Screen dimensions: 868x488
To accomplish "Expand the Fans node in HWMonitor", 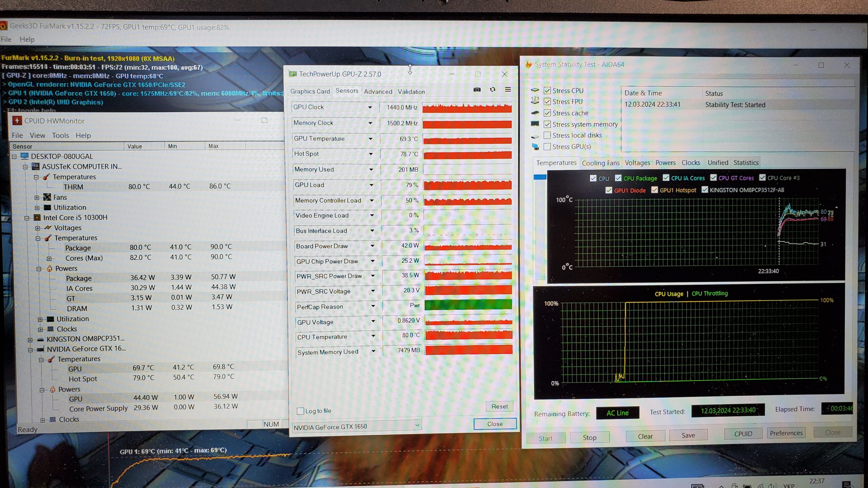I will point(37,198).
